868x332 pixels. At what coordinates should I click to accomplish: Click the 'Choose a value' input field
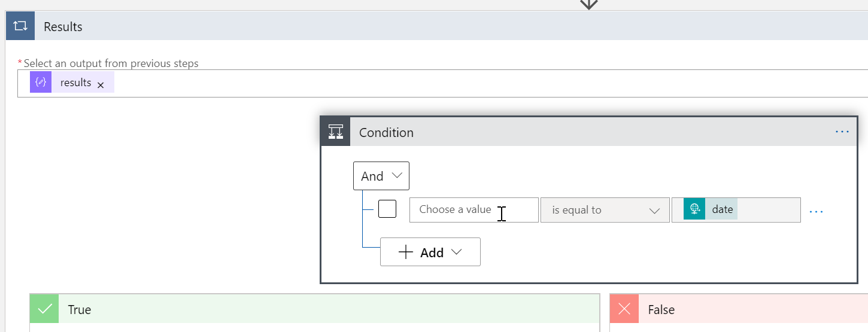pos(455,210)
